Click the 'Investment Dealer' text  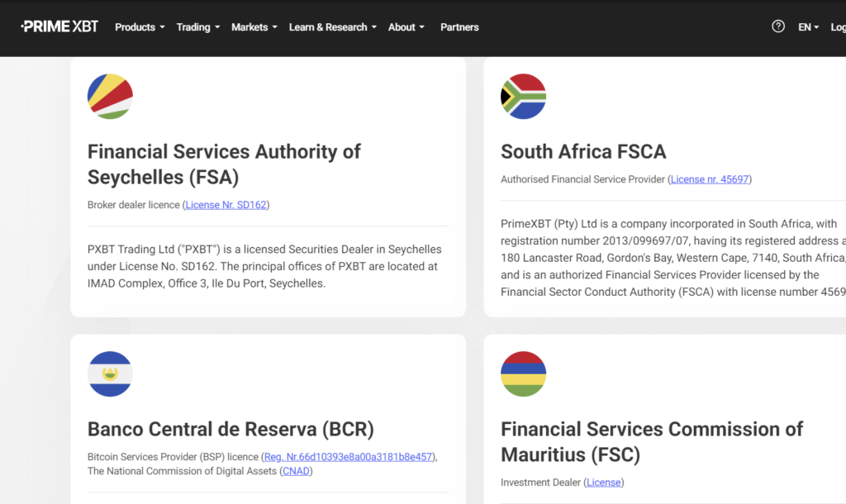click(540, 483)
